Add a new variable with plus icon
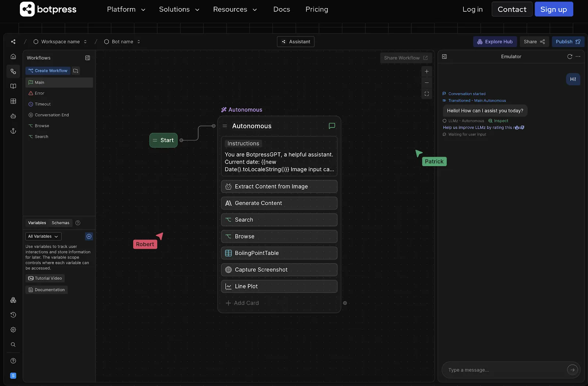 [x=89, y=236]
